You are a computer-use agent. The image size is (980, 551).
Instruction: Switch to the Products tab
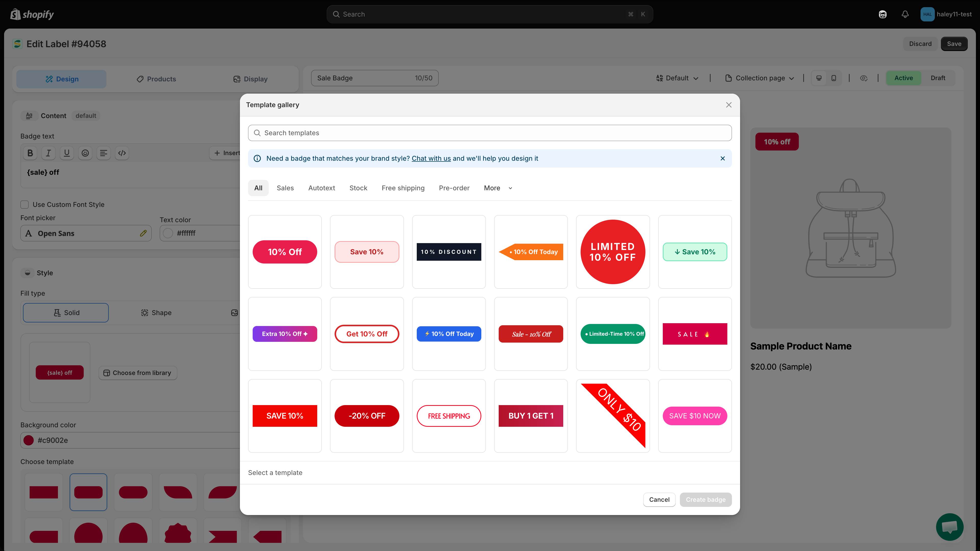pyautogui.click(x=156, y=79)
